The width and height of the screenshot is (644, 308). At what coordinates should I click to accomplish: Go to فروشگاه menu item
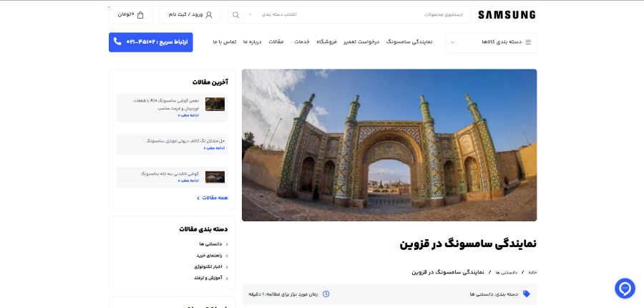[326, 42]
